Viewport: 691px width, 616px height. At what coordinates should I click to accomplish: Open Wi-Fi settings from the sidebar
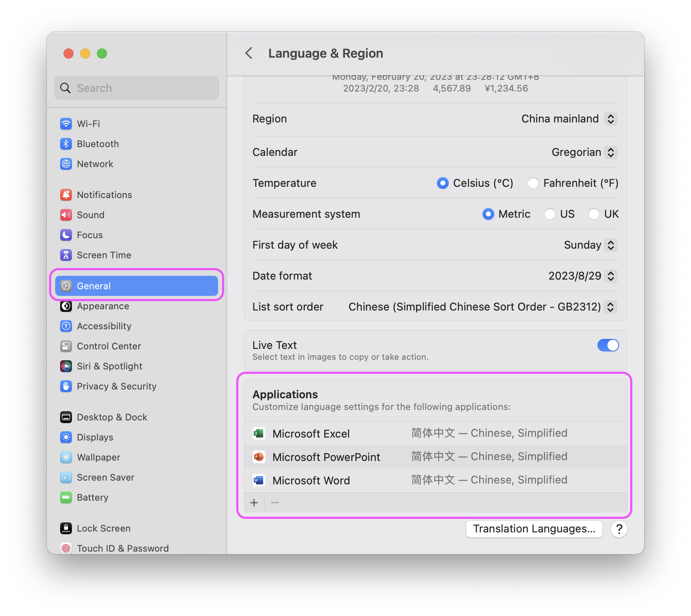click(x=88, y=124)
